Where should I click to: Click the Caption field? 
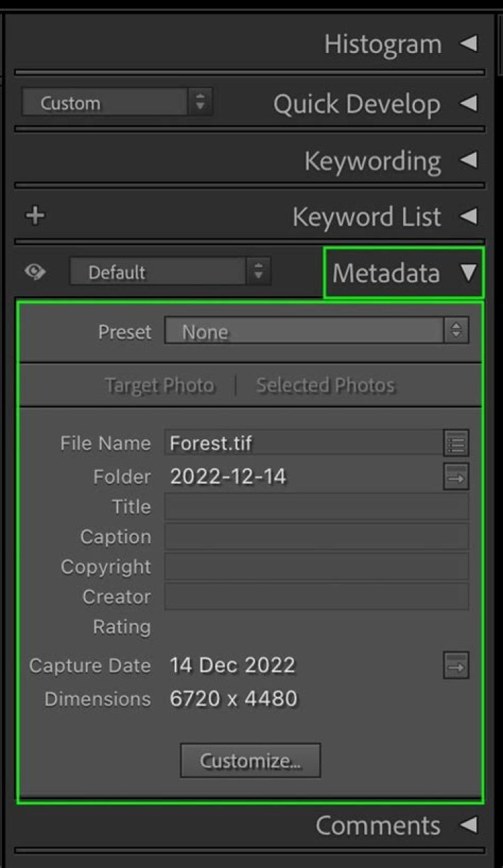pos(314,537)
